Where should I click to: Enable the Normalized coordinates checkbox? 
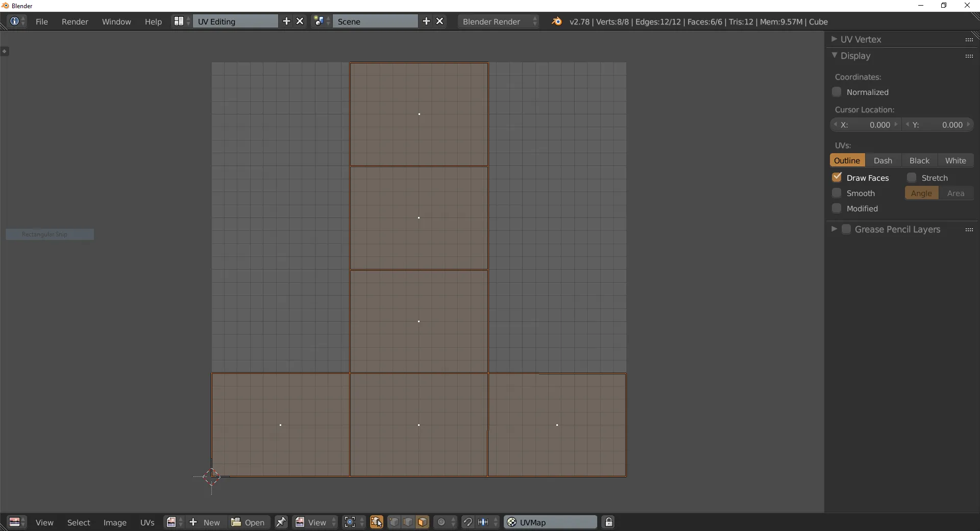838,92
